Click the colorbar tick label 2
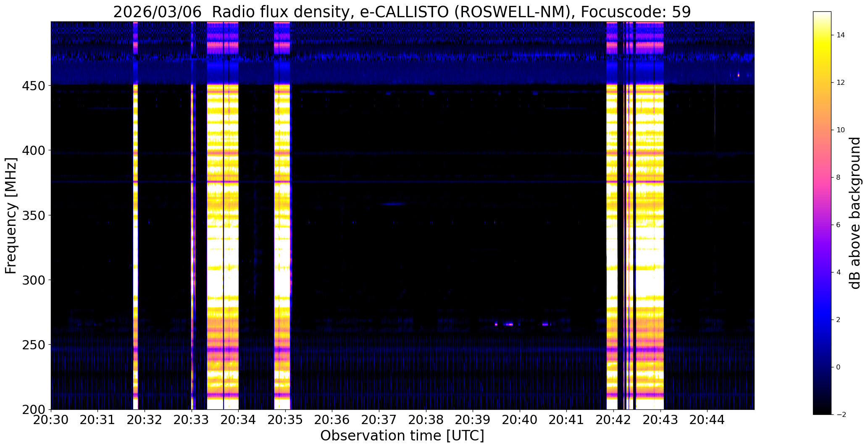The image size is (868, 448). click(838, 320)
